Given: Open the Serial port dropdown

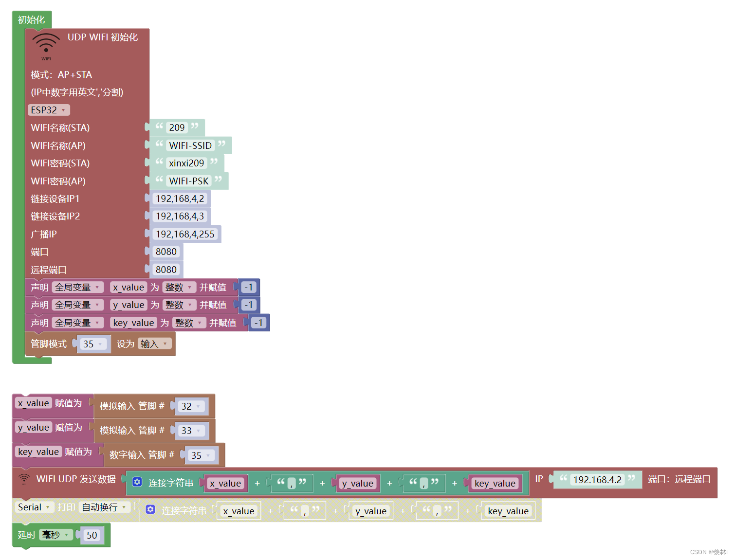Looking at the screenshot, I should (34, 507).
